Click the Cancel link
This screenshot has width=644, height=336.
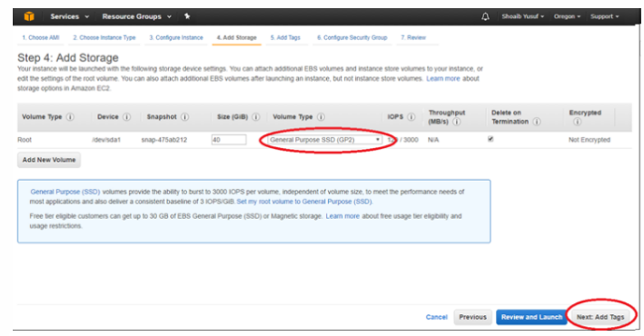437,317
